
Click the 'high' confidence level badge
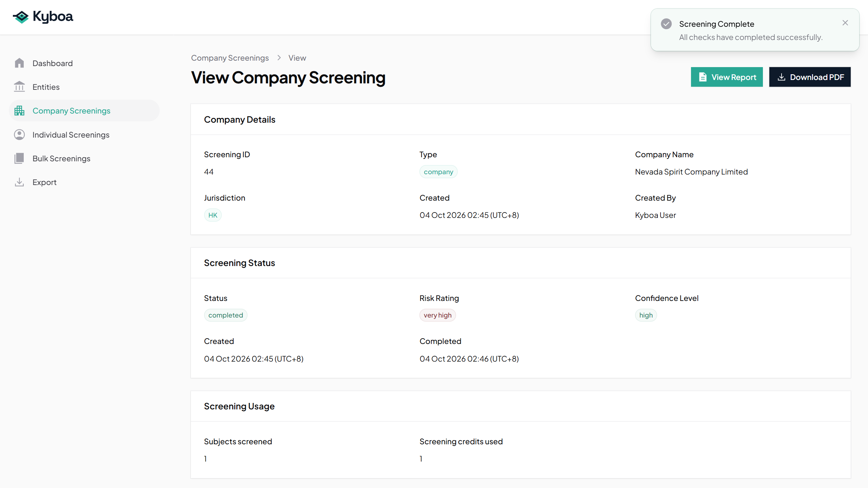(646, 315)
